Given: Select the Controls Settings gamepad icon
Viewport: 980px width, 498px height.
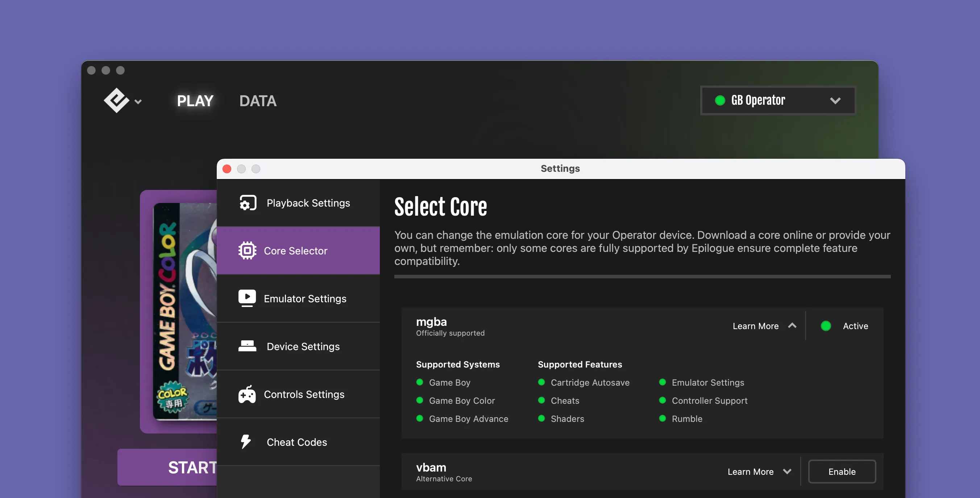Looking at the screenshot, I should point(247,394).
